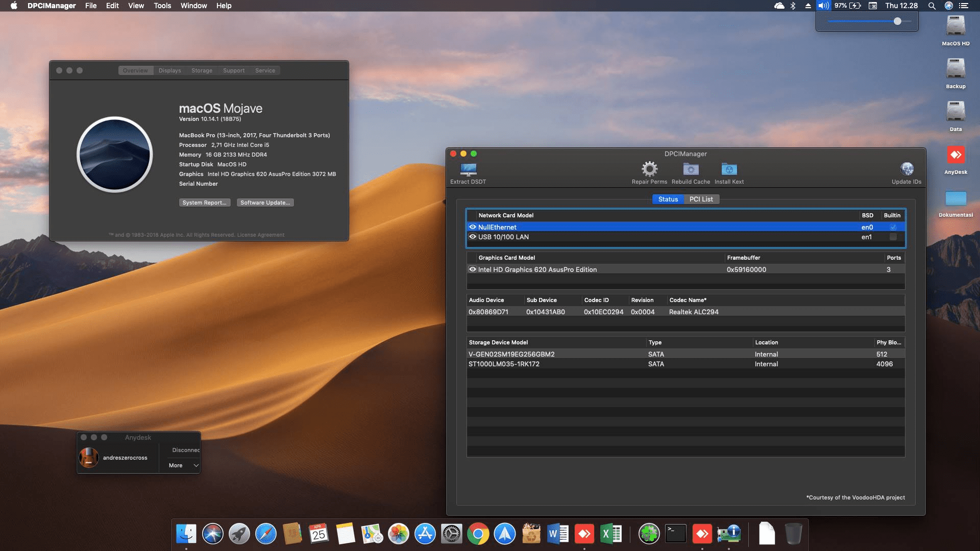This screenshot has height=551, width=980.
Task: Open the Trash in the dock
Action: click(x=793, y=534)
